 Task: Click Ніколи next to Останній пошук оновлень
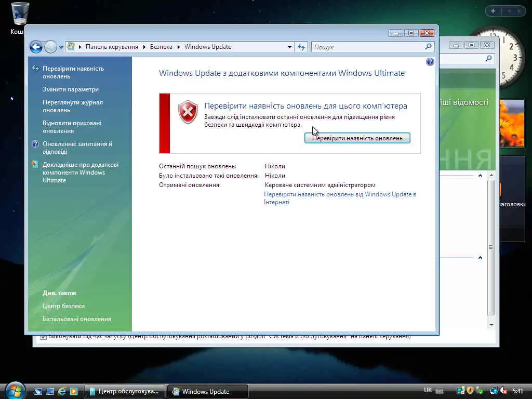(275, 166)
